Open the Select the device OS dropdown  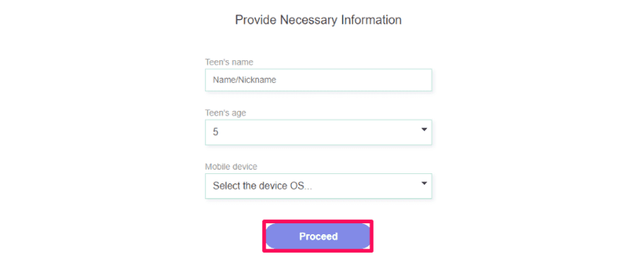[x=318, y=186]
